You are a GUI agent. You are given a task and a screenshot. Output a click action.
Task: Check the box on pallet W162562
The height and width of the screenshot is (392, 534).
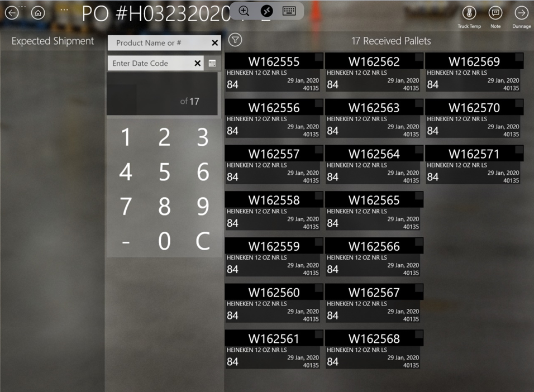pos(419,57)
